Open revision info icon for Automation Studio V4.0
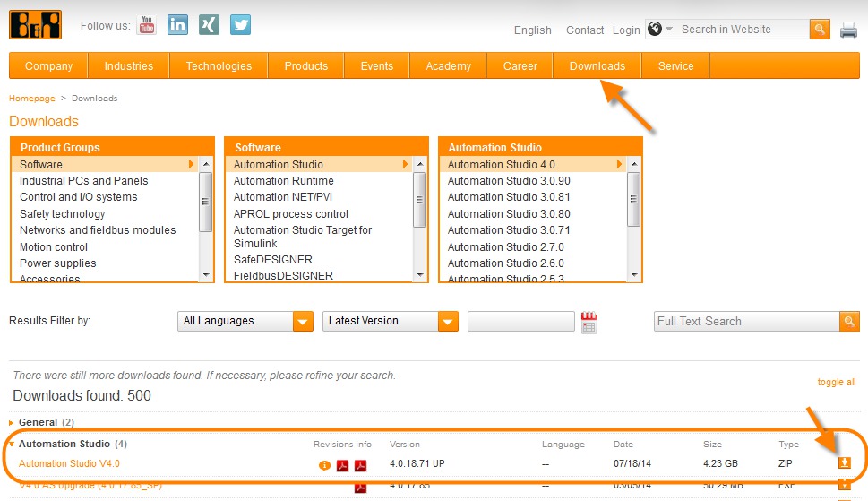Image resolution: width=868 pixels, height=501 pixels. click(x=324, y=465)
